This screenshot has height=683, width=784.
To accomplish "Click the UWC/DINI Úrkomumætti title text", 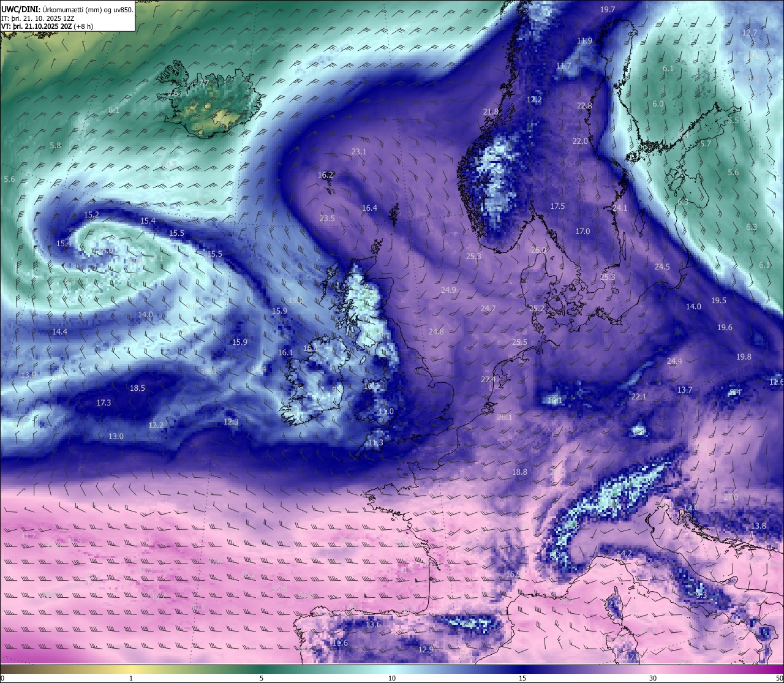I will [67, 9].
